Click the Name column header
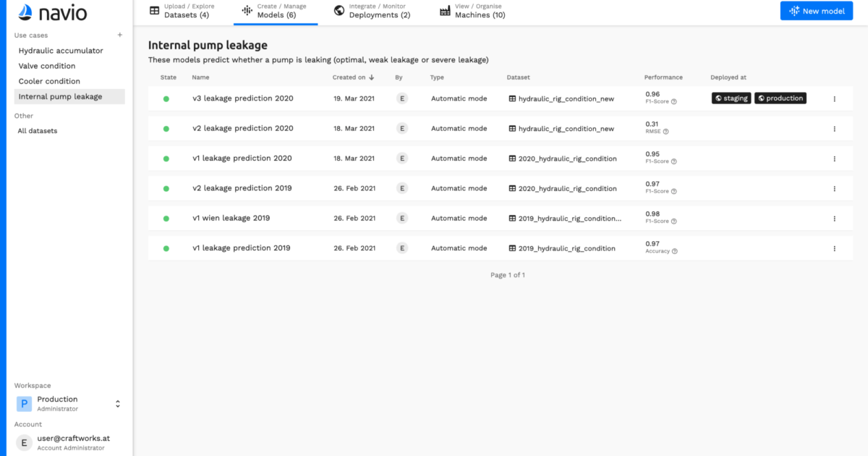 point(200,77)
